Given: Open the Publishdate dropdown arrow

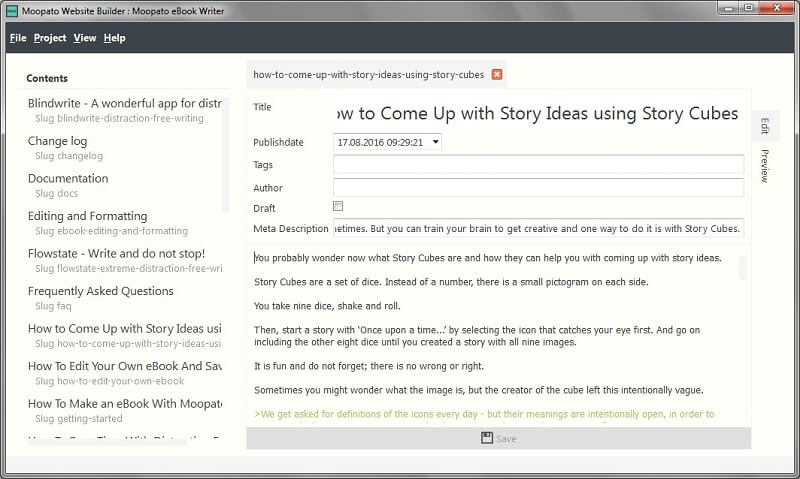Looking at the screenshot, I should tap(436, 142).
